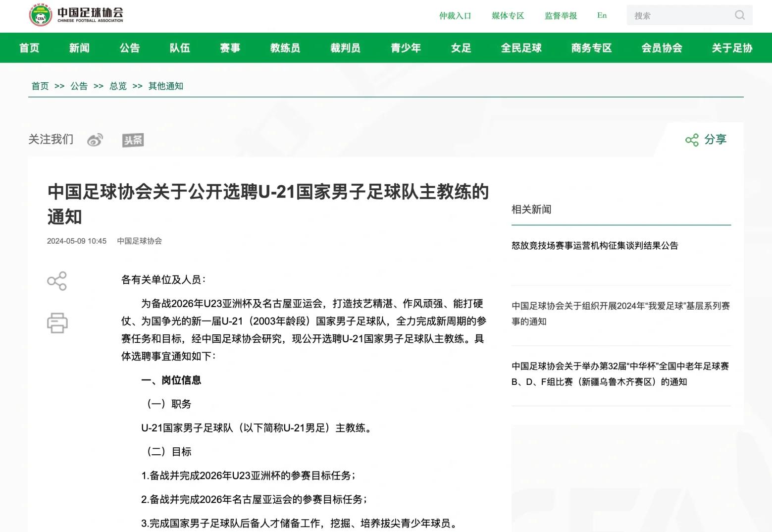Open the 教练员 navigation menu item
The width and height of the screenshot is (772, 532).
pos(285,48)
